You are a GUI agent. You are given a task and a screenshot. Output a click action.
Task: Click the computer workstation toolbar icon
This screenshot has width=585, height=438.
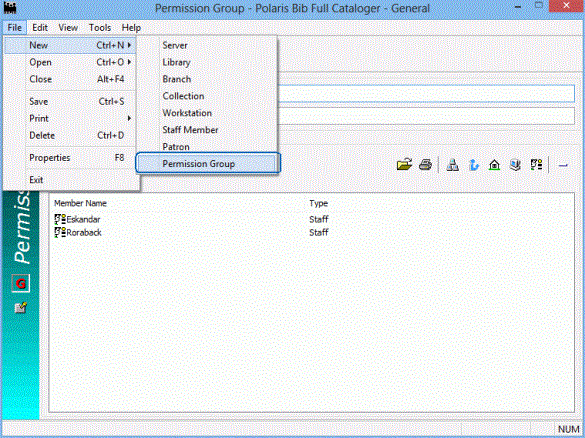click(515, 165)
